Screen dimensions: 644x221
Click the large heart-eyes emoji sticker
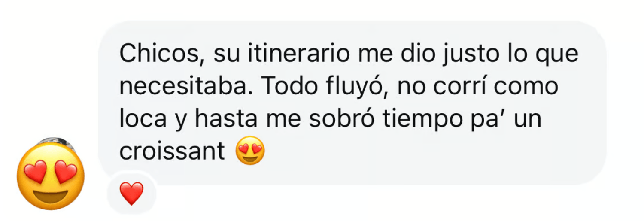pyautogui.click(x=50, y=176)
